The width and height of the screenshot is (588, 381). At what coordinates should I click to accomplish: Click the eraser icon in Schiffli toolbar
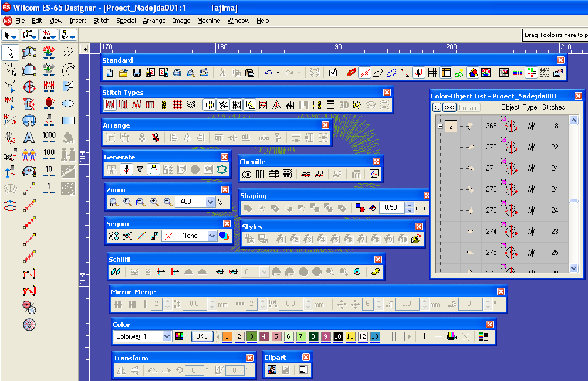pos(376,272)
